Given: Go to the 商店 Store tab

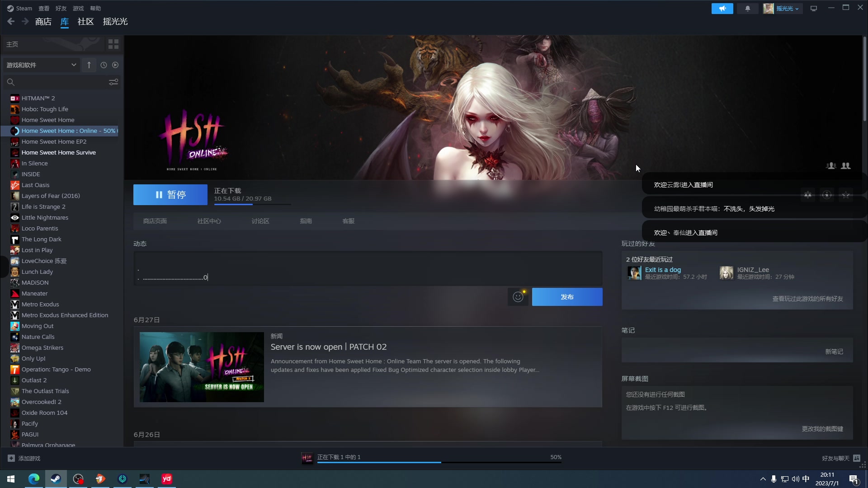Looking at the screenshot, I should [x=43, y=22].
